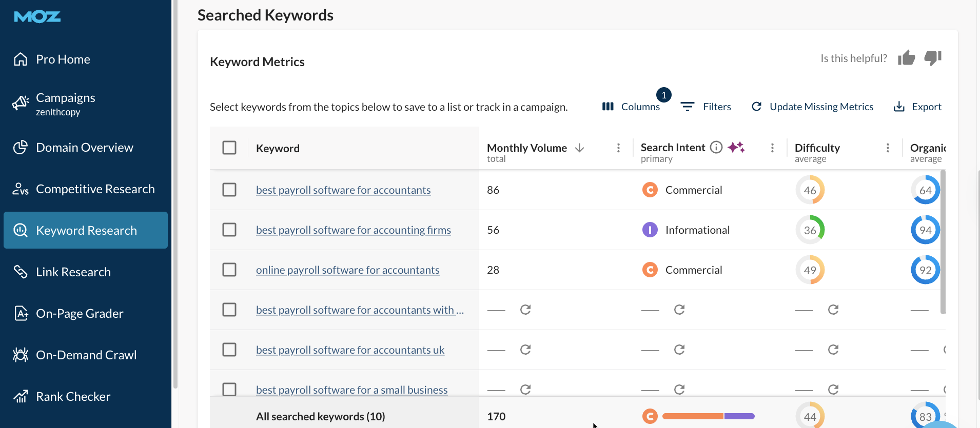Check 'best payroll software for accountants with...' row
The image size is (980, 428).
229,310
